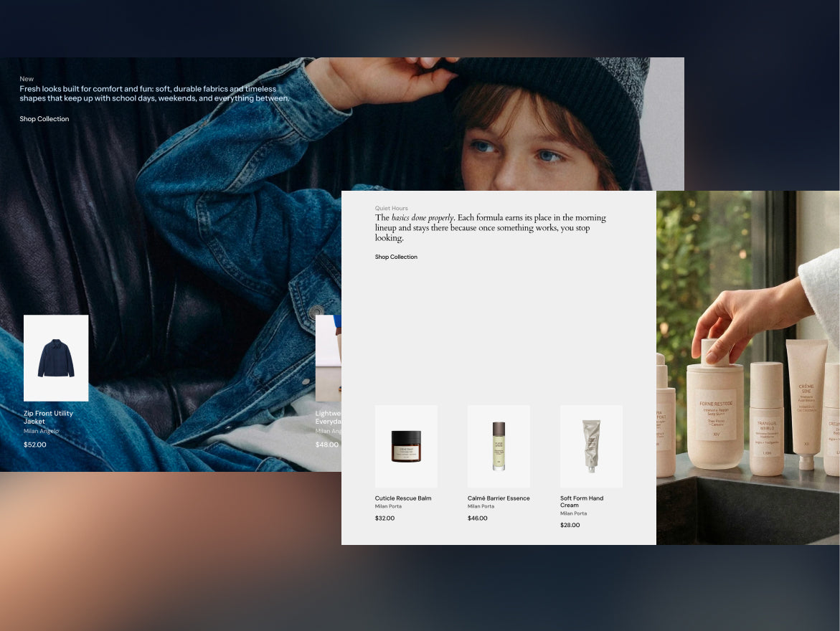Open the Zip Front Utility Jacket thumbnail
This screenshot has height=631, width=840.
56,358
